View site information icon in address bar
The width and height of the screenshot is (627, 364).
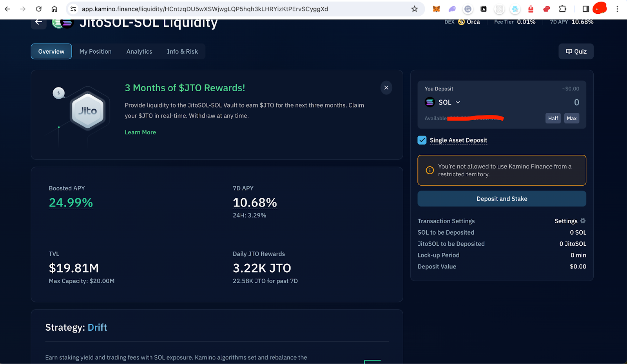coord(73,9)
